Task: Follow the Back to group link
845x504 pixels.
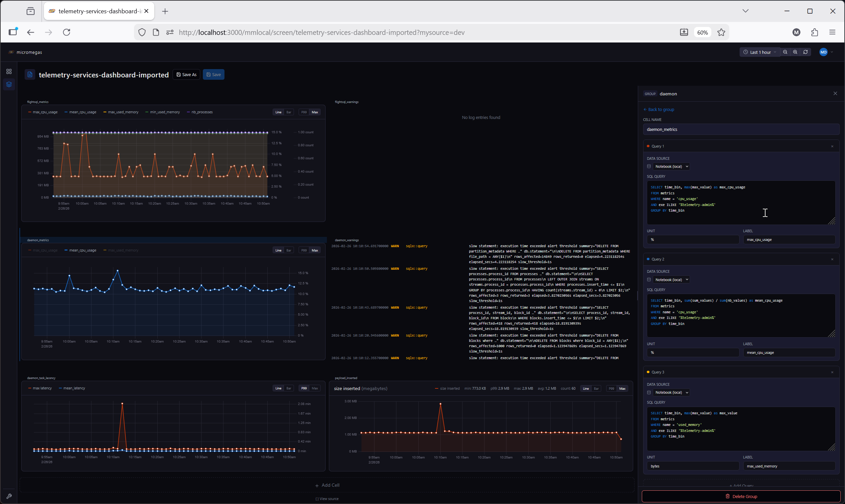Action: point(659,109)
